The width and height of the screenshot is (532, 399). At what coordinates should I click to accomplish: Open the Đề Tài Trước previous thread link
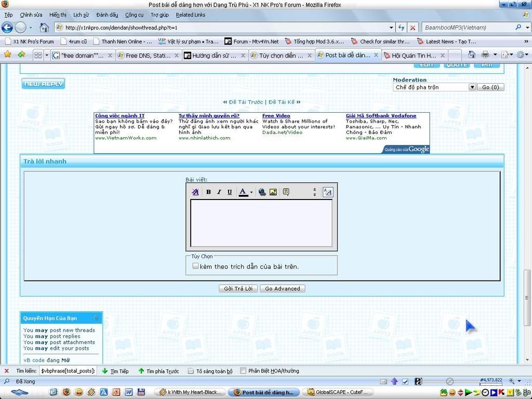[246, 102]
